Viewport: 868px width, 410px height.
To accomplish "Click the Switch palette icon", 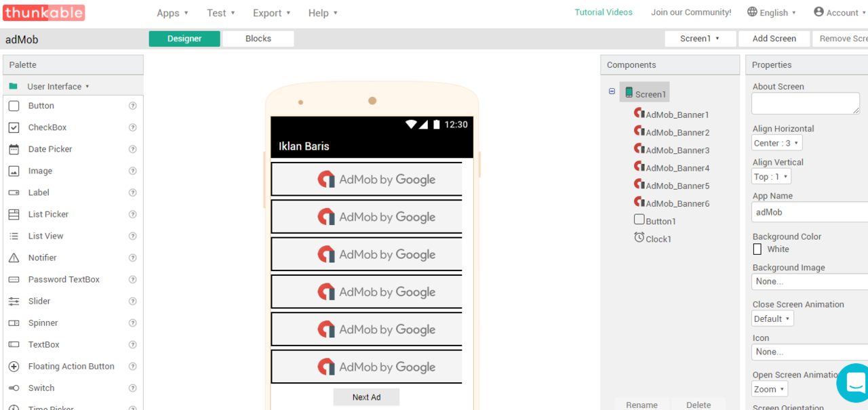I will (x=14, y=388).
